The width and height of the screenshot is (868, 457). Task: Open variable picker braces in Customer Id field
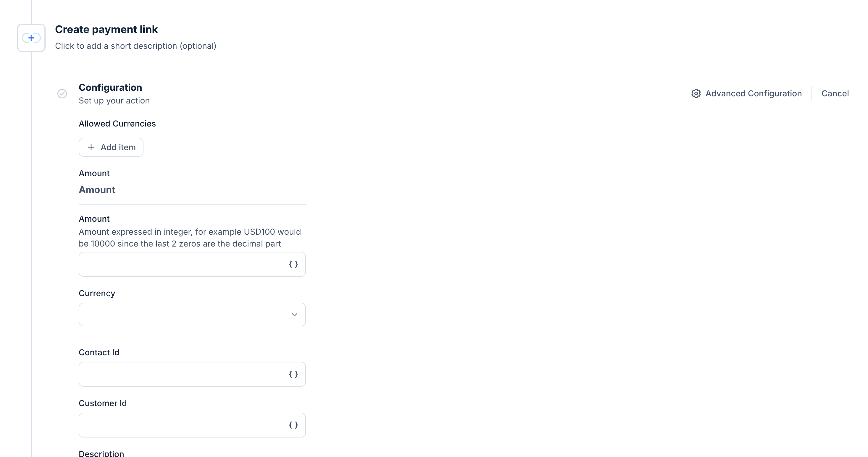tap(293, 425)
